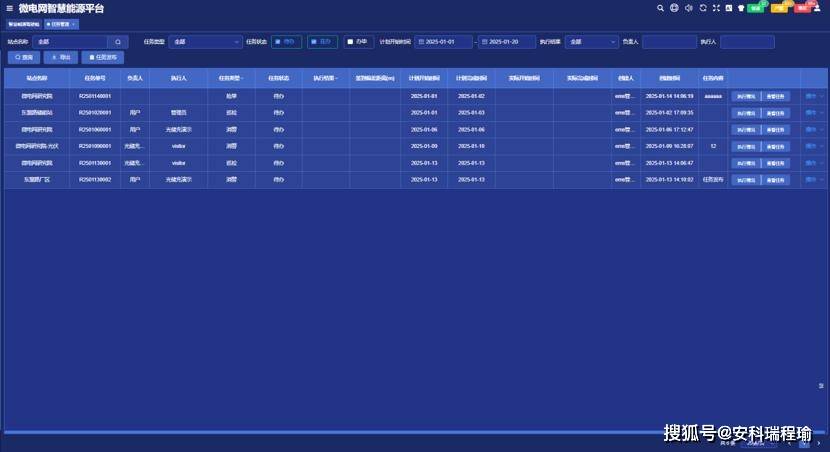The image size is (830, 452).
Task: Click the search icon in station name field
Action: click(118, 42)
